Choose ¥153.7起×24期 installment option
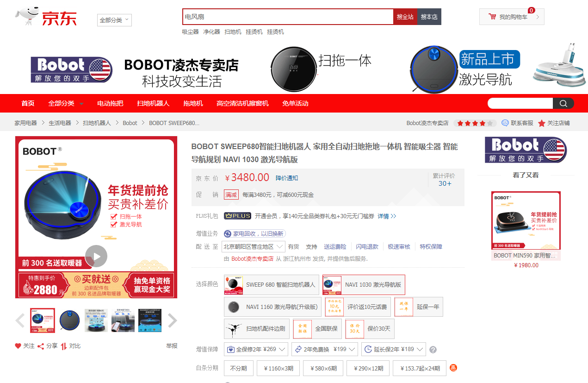588x383 pixels. (x=420, y=369)
